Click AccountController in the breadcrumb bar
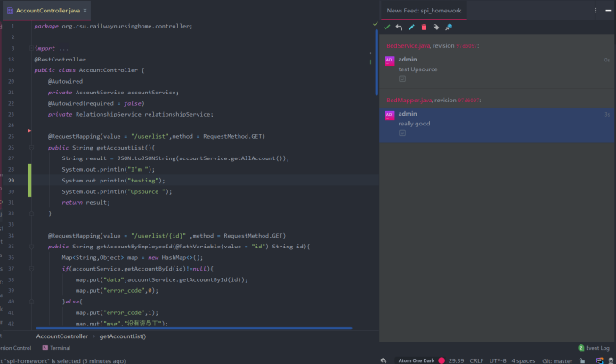The width and height of the screenshot is (616, 364). (x=62, y=336)
